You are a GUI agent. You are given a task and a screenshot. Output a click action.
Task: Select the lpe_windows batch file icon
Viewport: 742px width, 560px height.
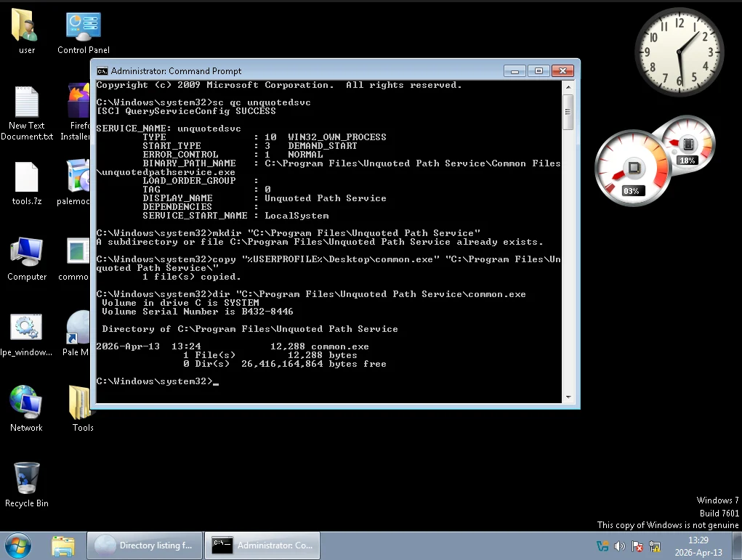(x=26, y=335)
